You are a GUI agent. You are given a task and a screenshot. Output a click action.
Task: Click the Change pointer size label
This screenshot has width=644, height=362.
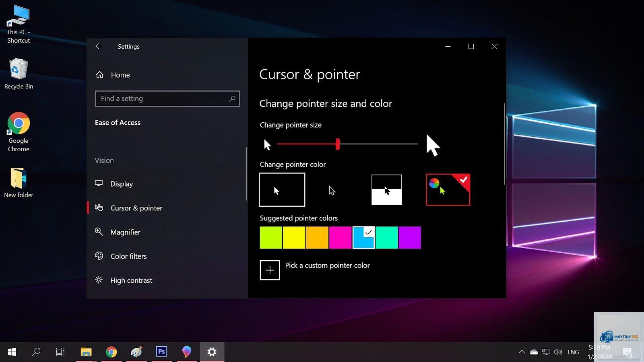[291, 125]
